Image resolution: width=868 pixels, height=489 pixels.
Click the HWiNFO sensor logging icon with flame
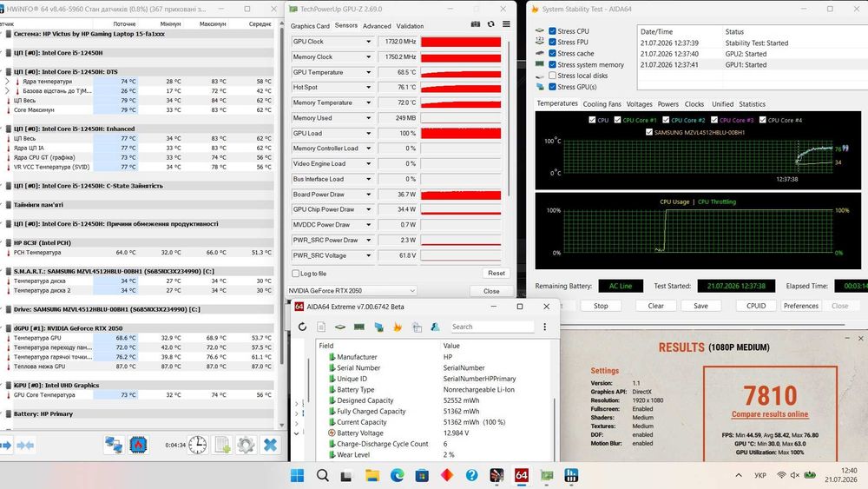click(x=138, y=445)
